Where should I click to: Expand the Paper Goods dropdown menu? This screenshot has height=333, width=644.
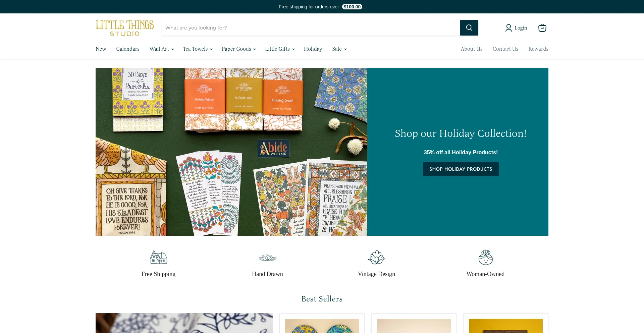[239, 49]
